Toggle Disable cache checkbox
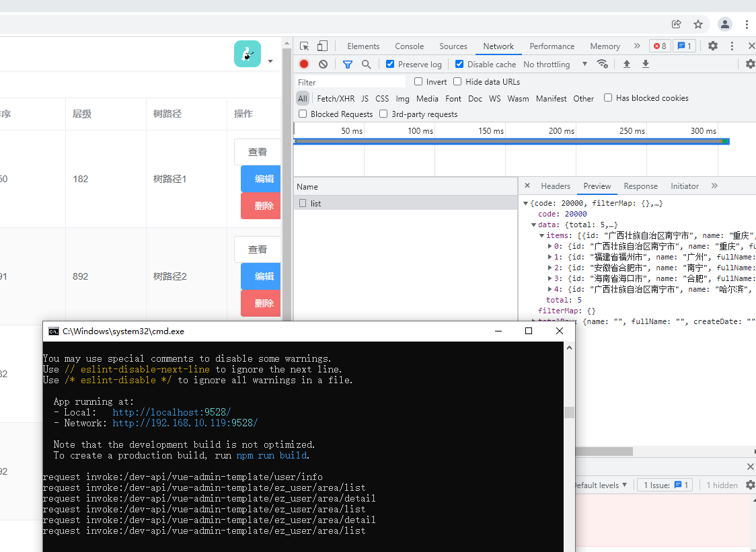The height and width of the screenshot is (552, 756). click(x=459, y=64)
